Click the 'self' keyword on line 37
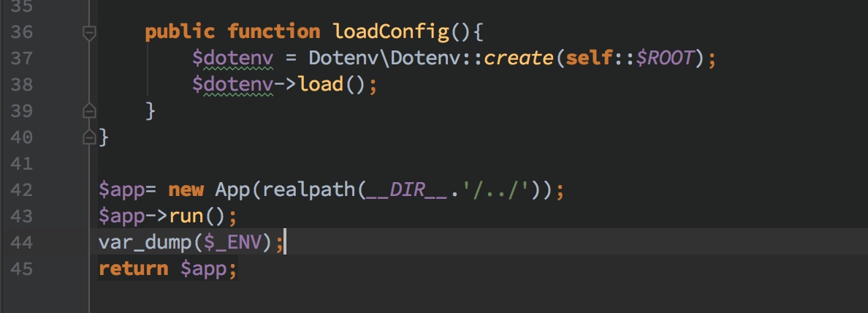Screen dimensions: 868x313 [590, 58]
